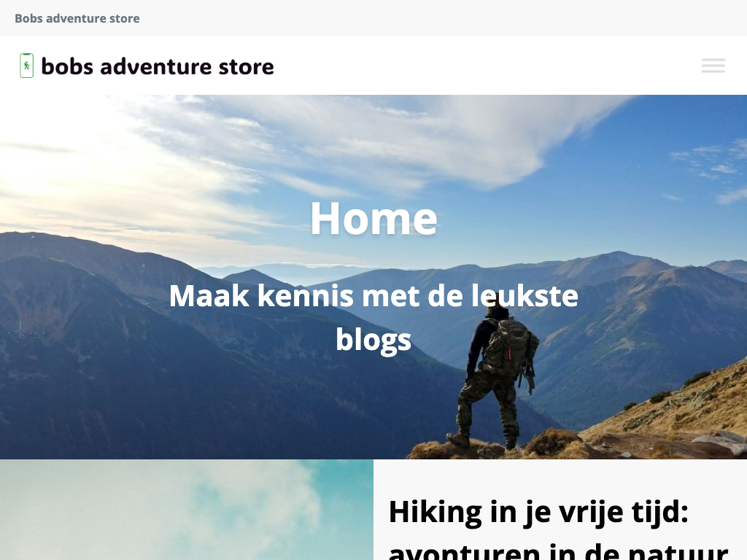
Task: Click the green phone hiker logo icon
Action: click(27, 66)
